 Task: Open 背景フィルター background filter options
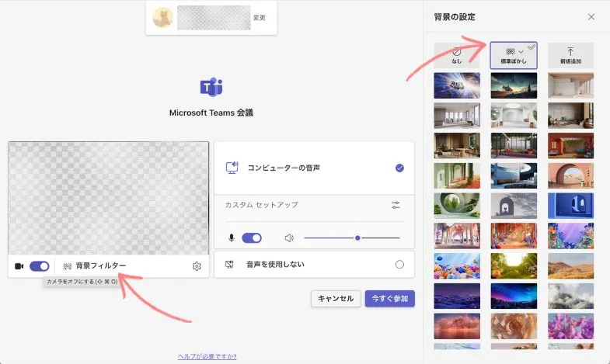pos(95,265)
